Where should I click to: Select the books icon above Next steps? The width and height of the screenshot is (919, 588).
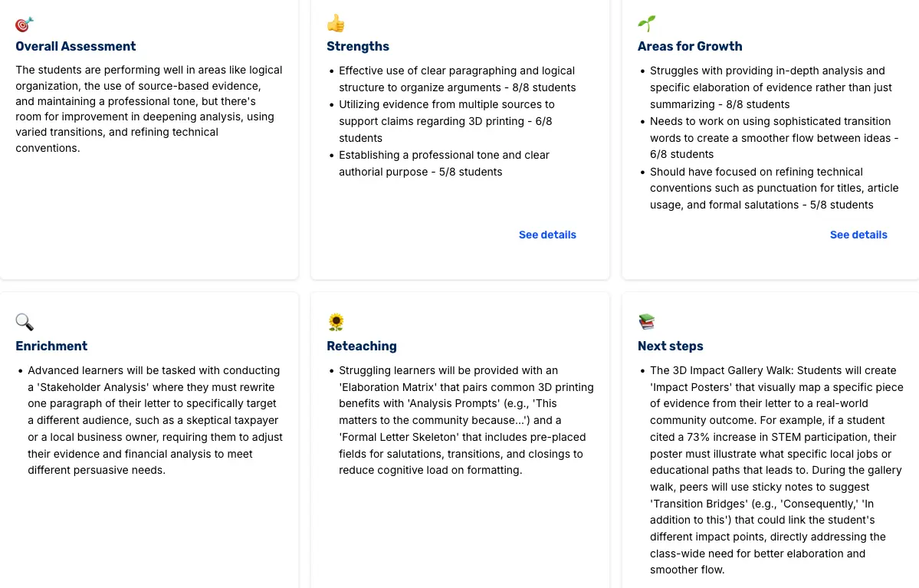(646, 322)
